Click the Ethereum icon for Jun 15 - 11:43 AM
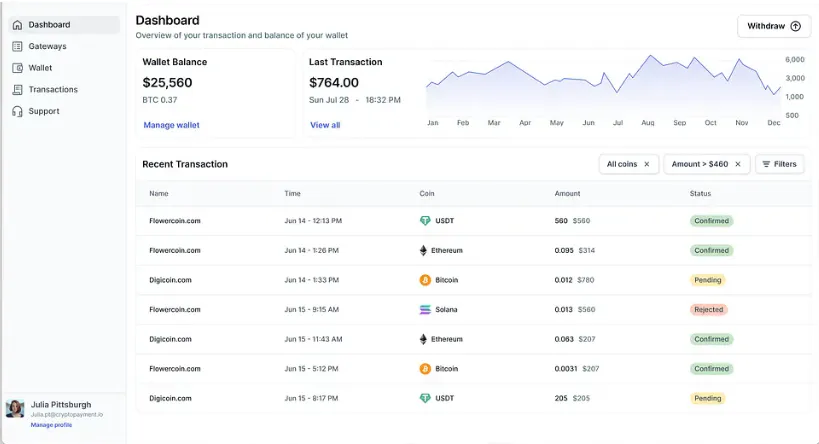The width and height of the screenshot is (819, 444). [x=423, y=340]
